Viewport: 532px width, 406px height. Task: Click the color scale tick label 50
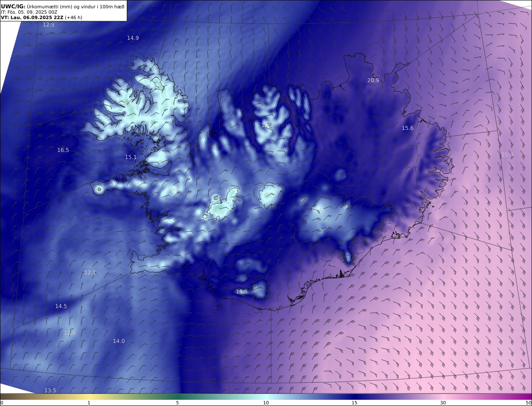coord(528,403)
